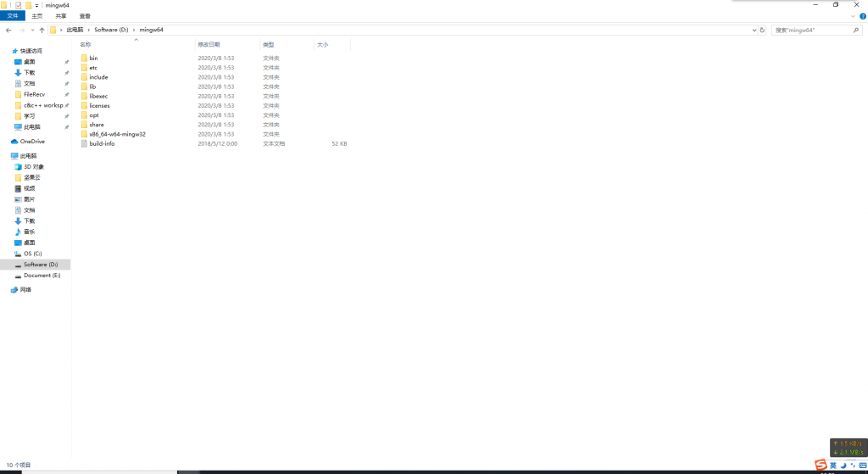Click the 10 个项目 status bar text
Image resolution: width=868 pixels, height=474 pixels.
point(19,466)
